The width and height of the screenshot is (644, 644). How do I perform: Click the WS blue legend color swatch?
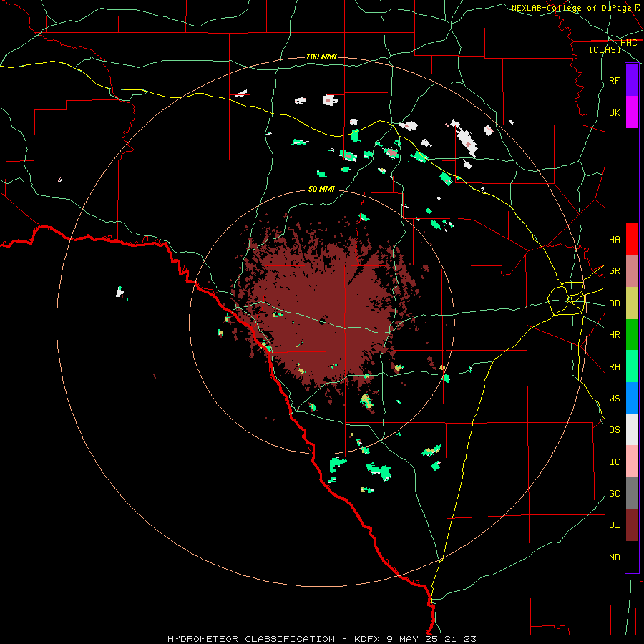(x=632, y=398)
